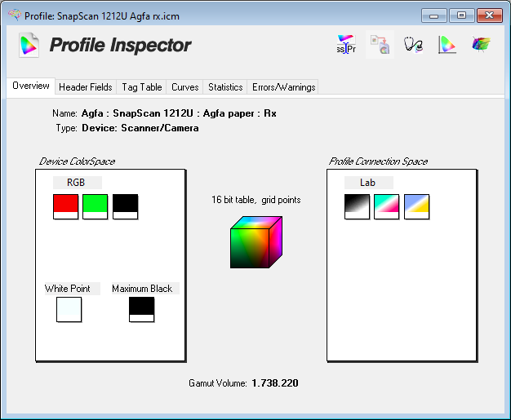
Task: Open the Tag Table tab
Action: pyautogui.click(x=142, y=87)
